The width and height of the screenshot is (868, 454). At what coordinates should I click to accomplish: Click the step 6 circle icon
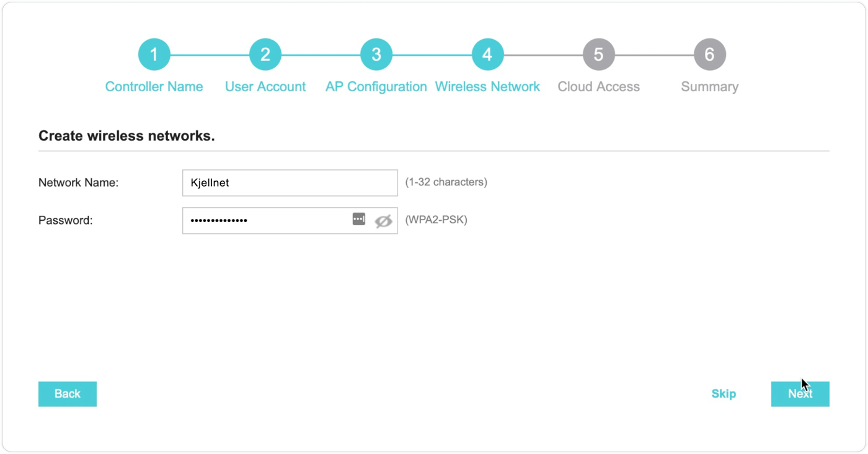click(x=709, y=55)
